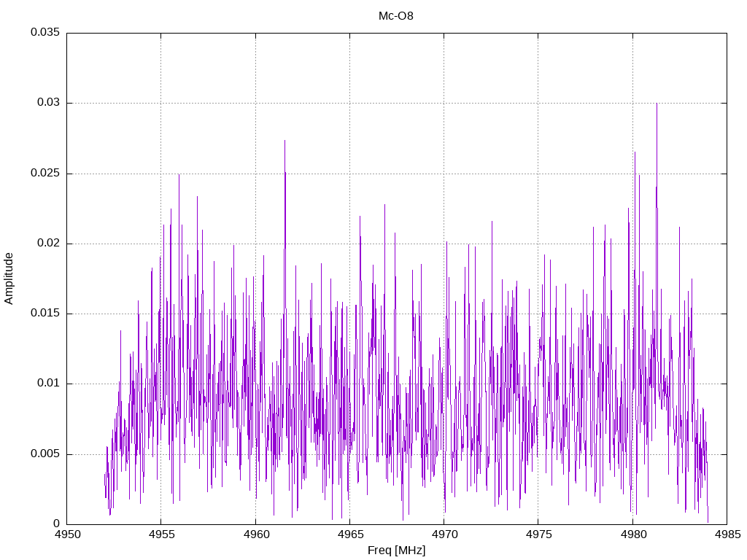Viewport: 747px width, 560px height.
Task: Click the 4985 x-axis tick label
Action: 727,535
